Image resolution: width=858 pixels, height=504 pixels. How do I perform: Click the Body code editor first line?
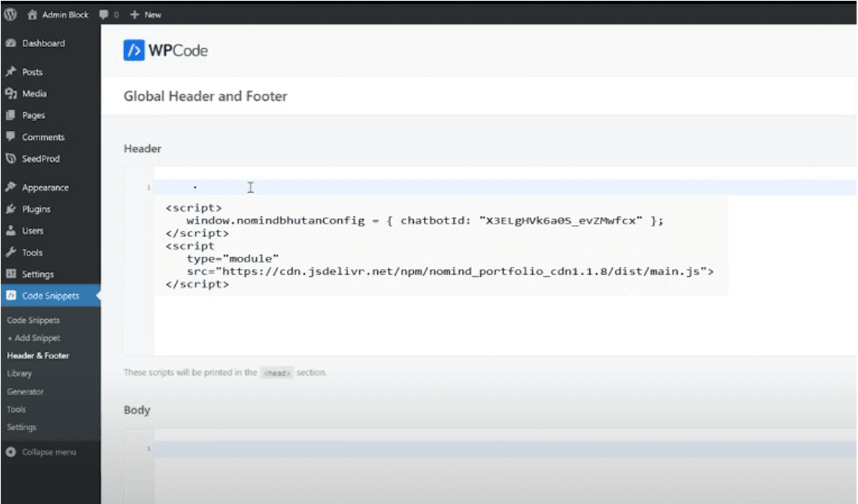pyautogui.click(x=433, y=448)
